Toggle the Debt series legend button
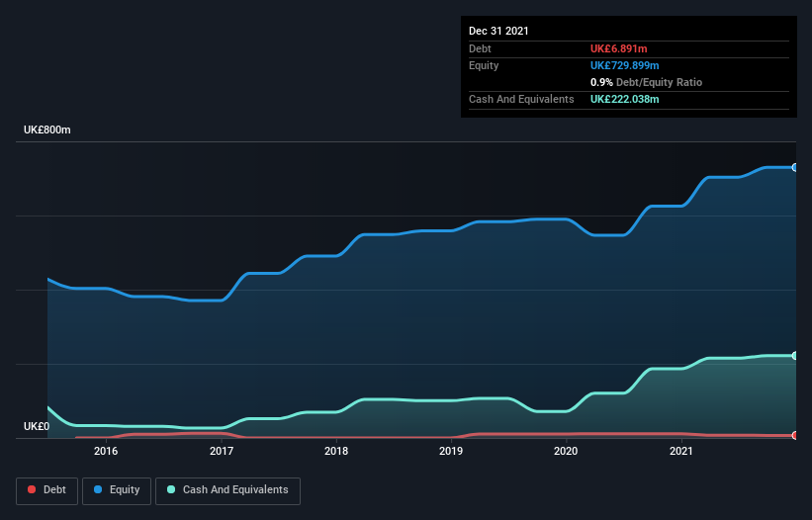Viewport: 812px width, 520px height. (x=47, y=490)
